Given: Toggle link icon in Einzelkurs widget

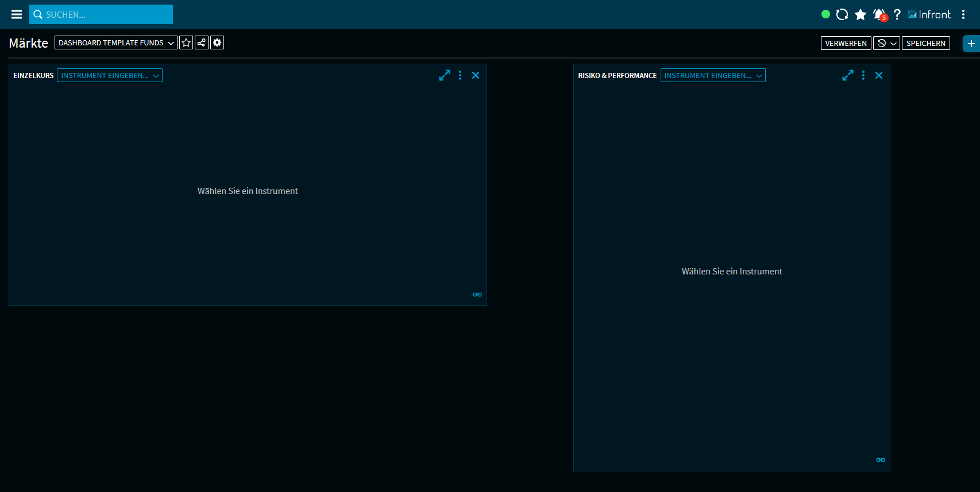Looking at the screenshot, I should click(477, 295).
